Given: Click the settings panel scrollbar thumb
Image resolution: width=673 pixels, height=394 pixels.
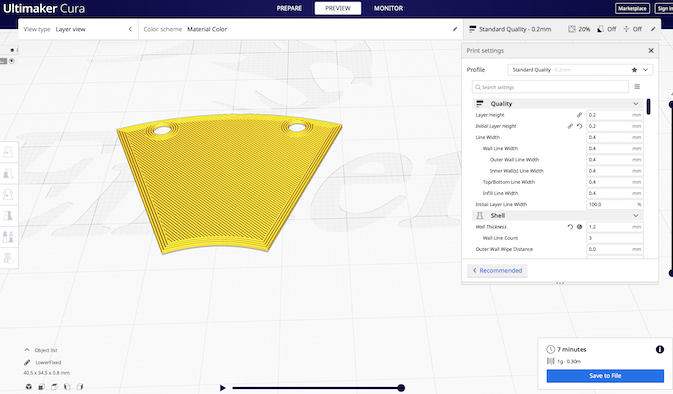Looking at the screenshot, I should pos(649,107).
